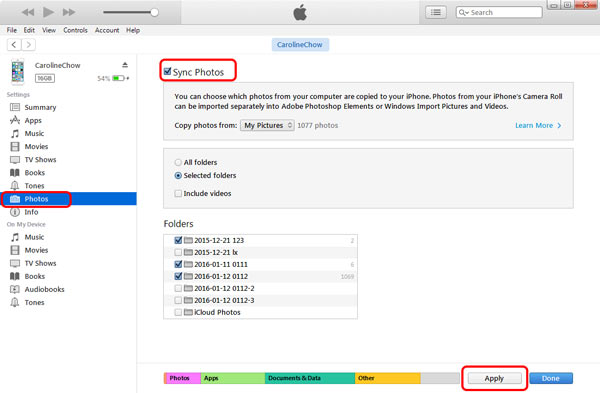Open the My Pictures source dropdown
The image size is (600, 393).
click(x=267, y=125)
